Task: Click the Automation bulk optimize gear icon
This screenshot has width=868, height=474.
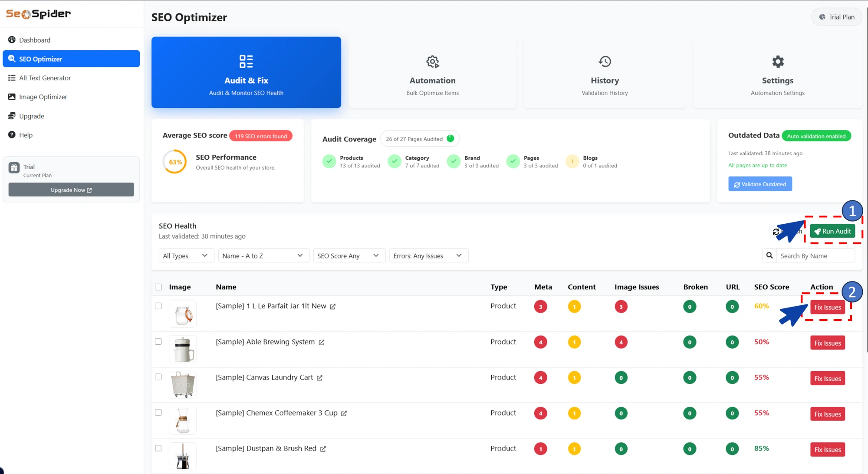Action: click(x=432, y=61)
